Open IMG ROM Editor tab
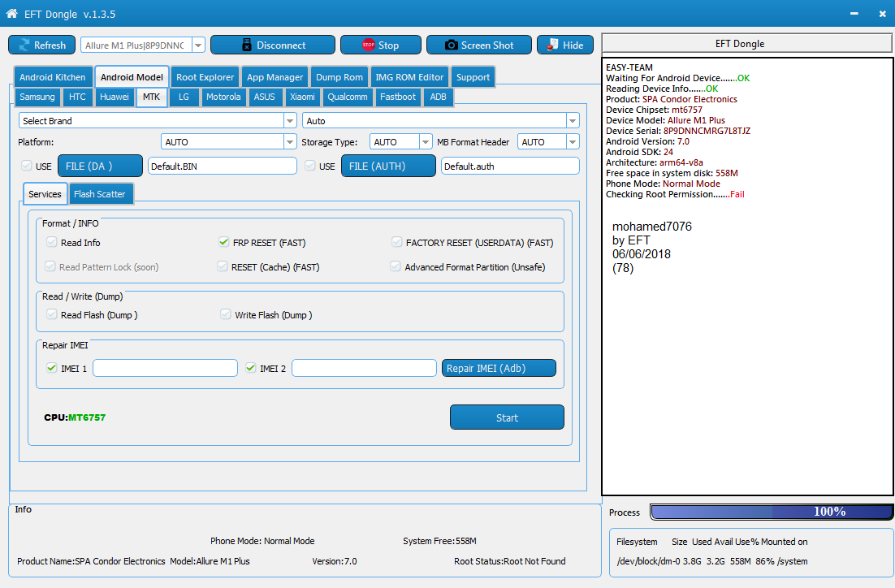The height and width of the screenshot is (588, 895). [409, 77]
